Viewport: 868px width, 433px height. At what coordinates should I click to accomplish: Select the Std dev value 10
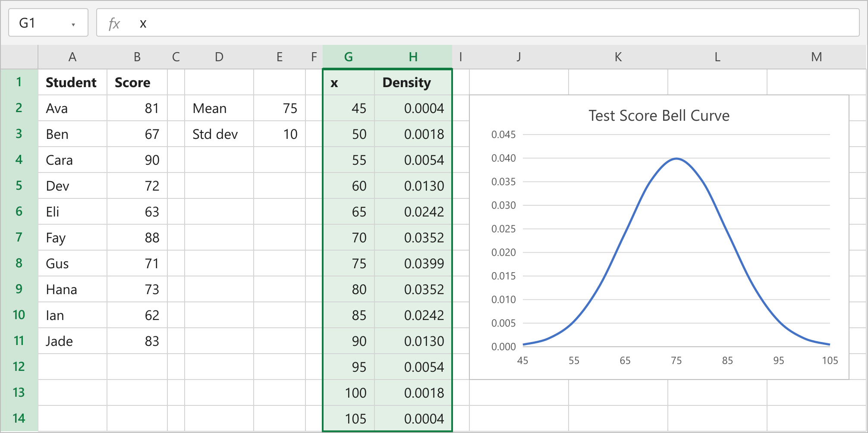pyautogui.click(x=280, y=134)
